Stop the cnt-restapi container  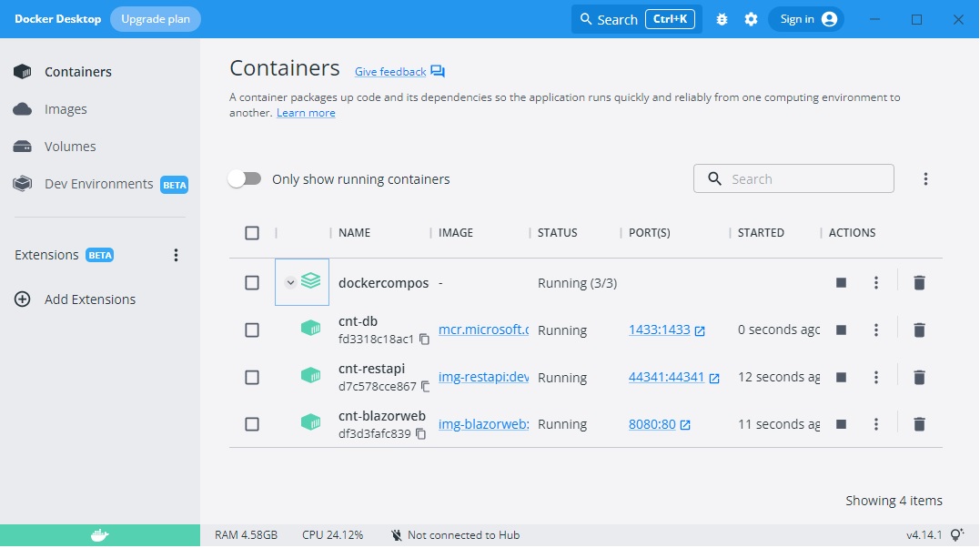coord(842,377)
